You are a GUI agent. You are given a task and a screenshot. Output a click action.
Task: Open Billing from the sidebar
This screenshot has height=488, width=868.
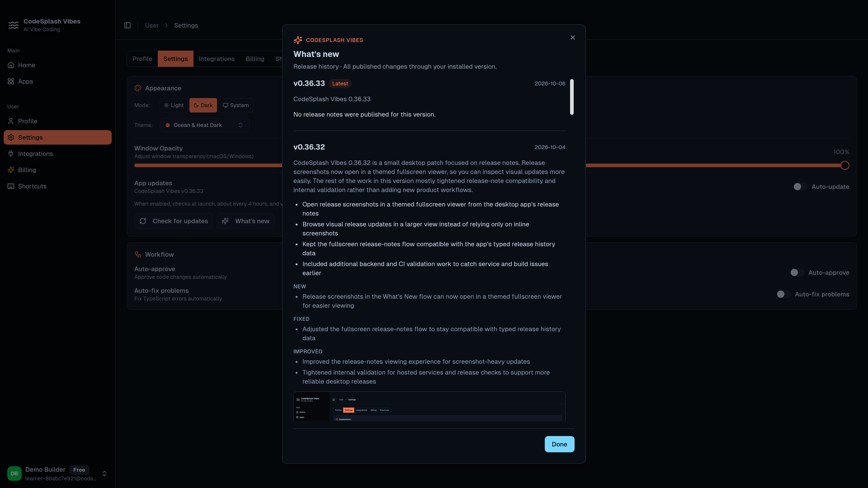pos(58,170)
